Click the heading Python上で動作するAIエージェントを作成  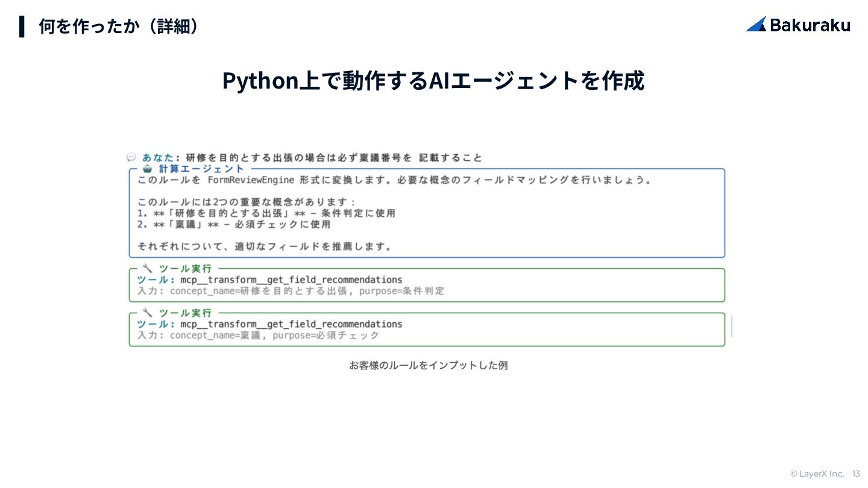(433, 81)
